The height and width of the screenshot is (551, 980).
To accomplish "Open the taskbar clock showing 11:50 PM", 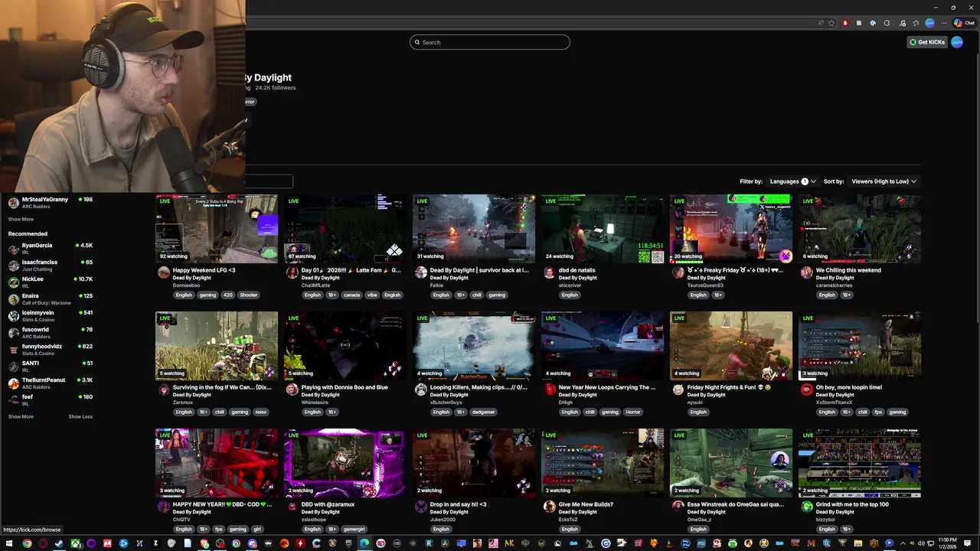I will click(x=947, y=543).
